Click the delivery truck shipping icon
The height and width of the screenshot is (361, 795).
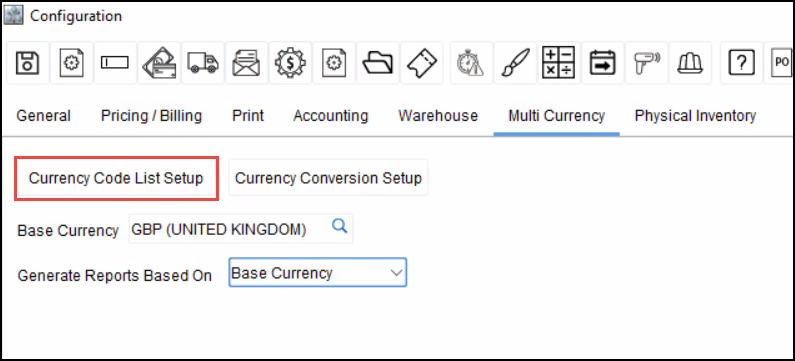203,63
